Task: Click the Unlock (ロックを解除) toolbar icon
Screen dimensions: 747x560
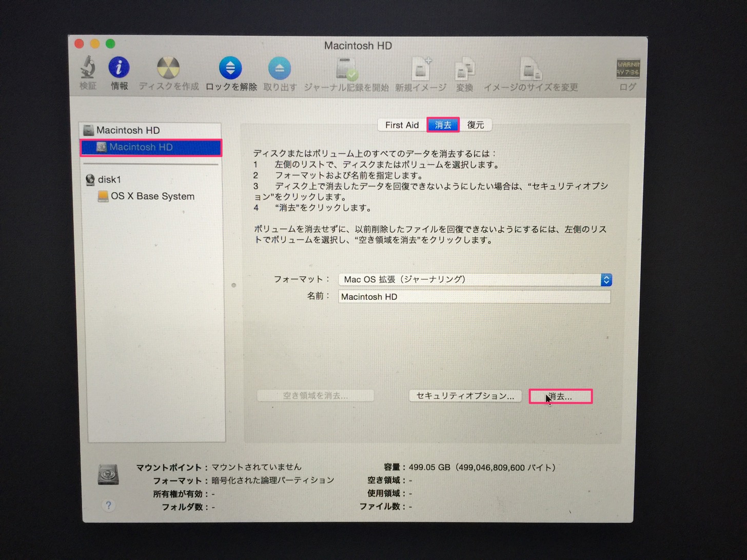Action: tap(230, 68)
